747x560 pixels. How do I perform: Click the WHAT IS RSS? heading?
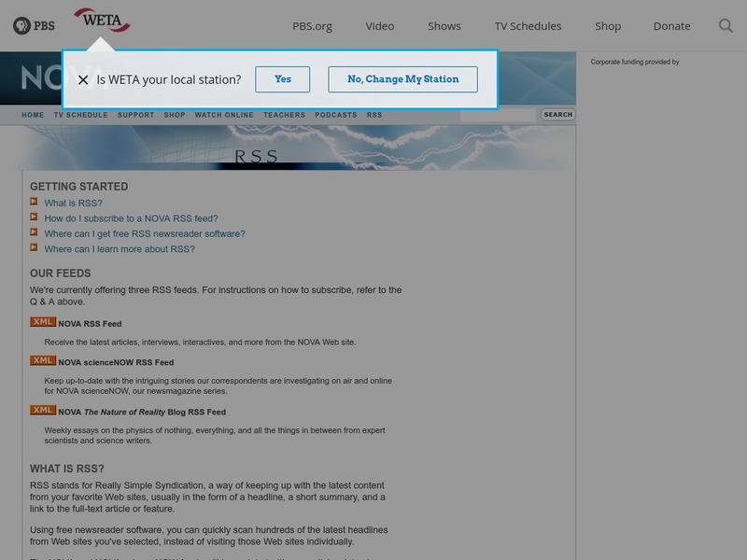pyautogui.click(x=67, y=469)
